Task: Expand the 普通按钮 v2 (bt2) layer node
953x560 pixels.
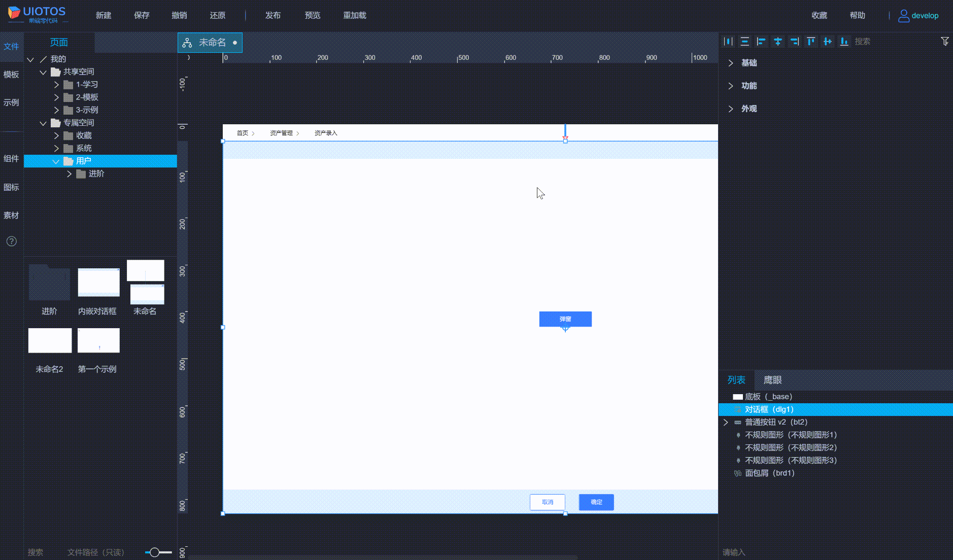Action: click(x=727, y=422)
